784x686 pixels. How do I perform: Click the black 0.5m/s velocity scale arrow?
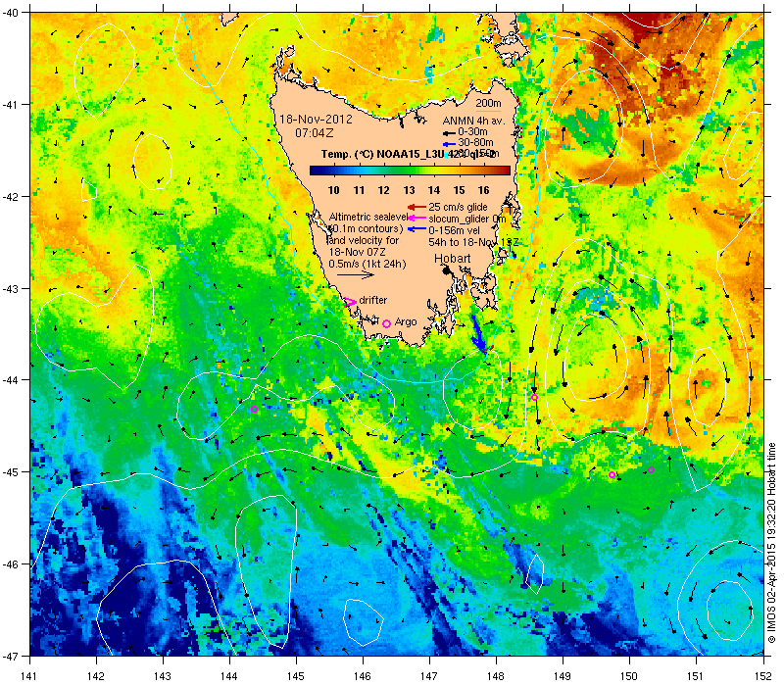[355, 274]
